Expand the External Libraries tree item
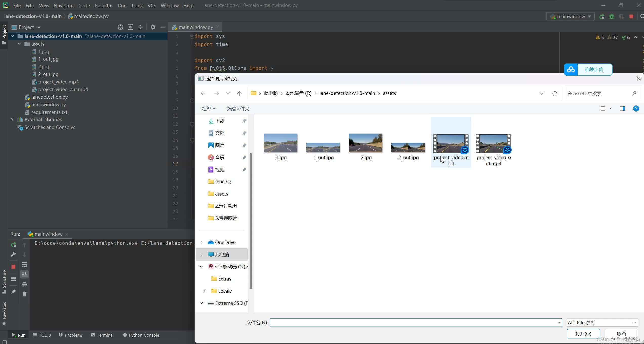The width and height of the screenshot is (644, 344). [12, 120]
